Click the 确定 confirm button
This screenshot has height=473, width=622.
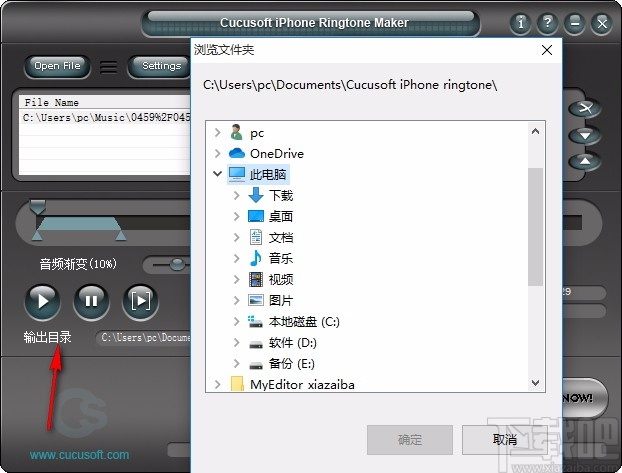point(410,440)
